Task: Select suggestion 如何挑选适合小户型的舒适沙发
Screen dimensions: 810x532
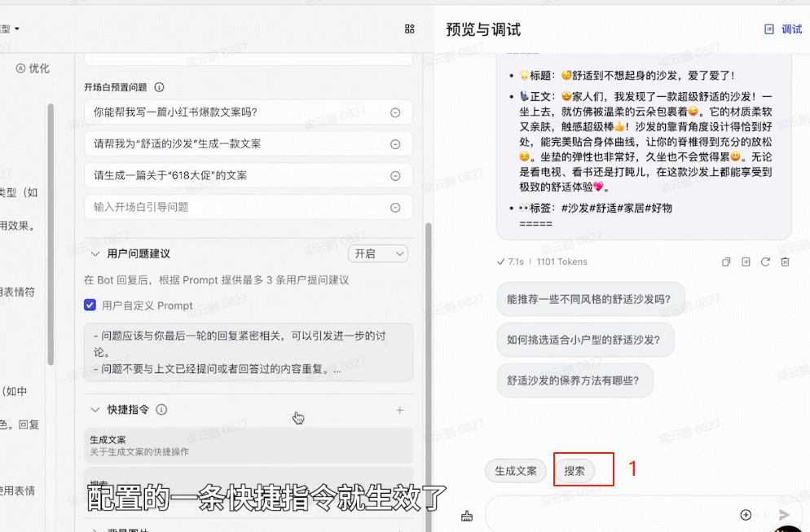Action: click(585, 340)
